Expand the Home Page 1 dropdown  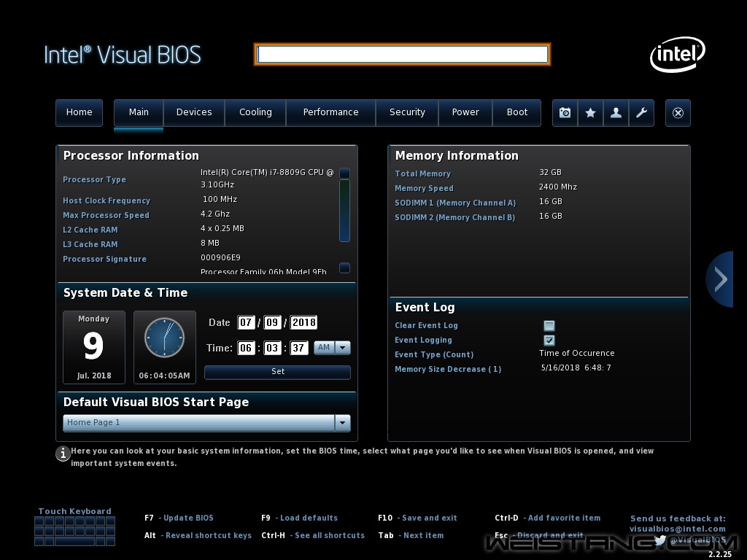(x=343, y=423)
